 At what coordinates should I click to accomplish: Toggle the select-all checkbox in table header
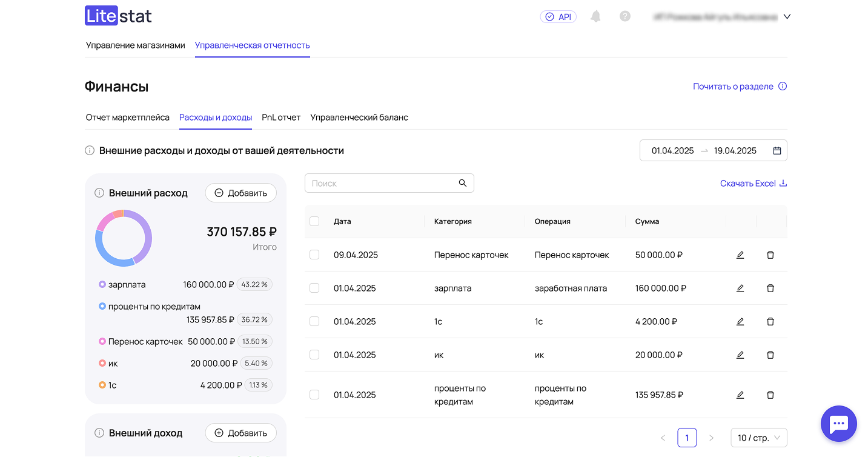[314, 221]
